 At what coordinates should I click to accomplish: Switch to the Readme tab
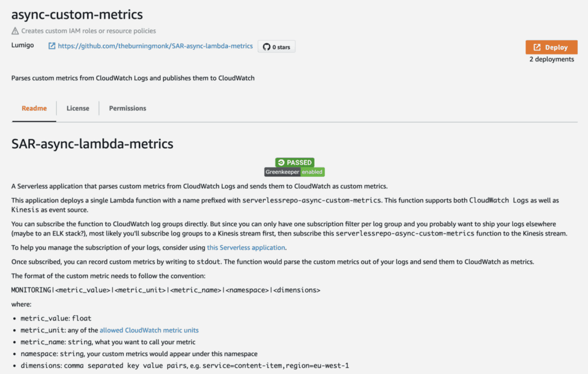tap(34, 108)
